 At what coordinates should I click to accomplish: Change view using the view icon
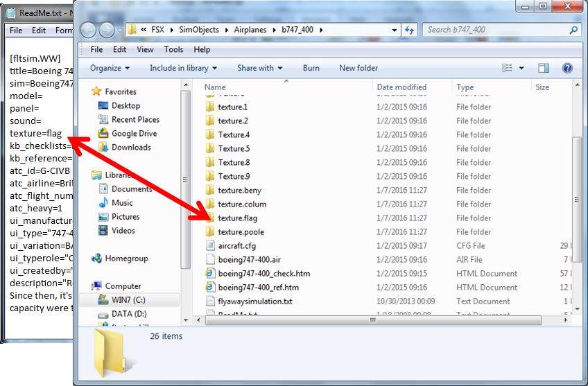coord(507,68)
